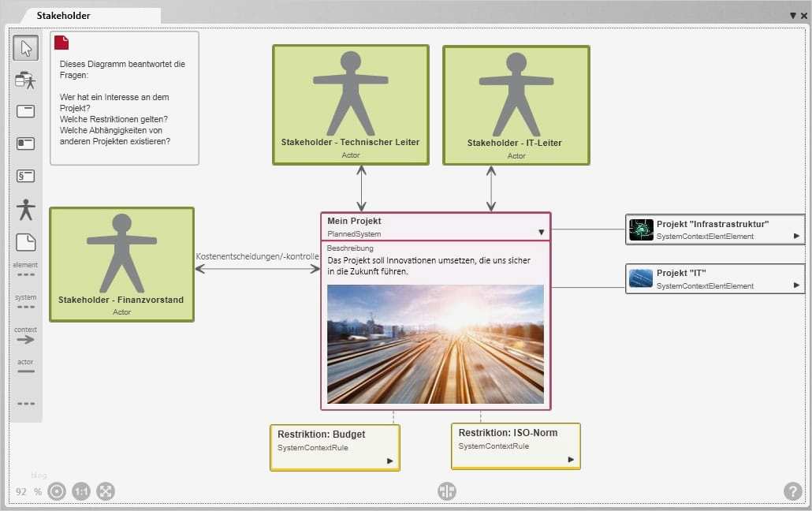
Task: Choose the 'system' dashed connector tool
Action: (25, 301)
